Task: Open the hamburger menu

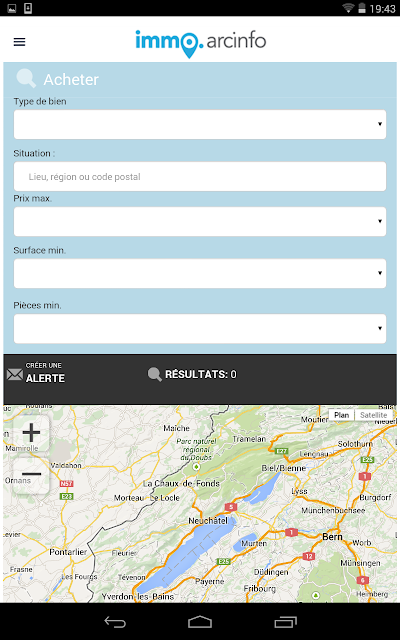Action: click(x=19, y=42)
